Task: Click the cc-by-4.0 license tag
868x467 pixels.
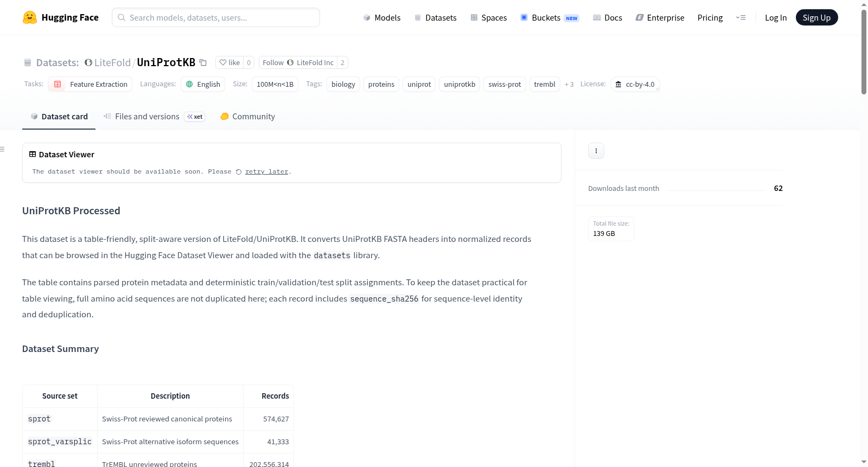Action: click(635, 84)
